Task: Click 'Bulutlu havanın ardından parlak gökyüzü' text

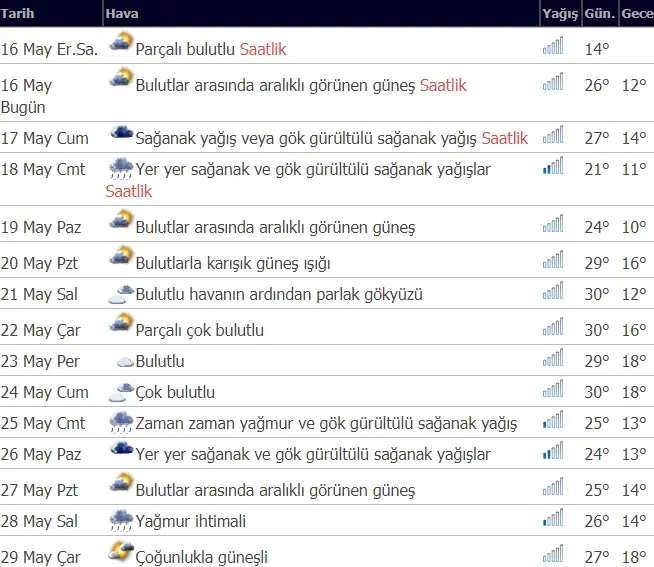Action: tap(279, 295)
